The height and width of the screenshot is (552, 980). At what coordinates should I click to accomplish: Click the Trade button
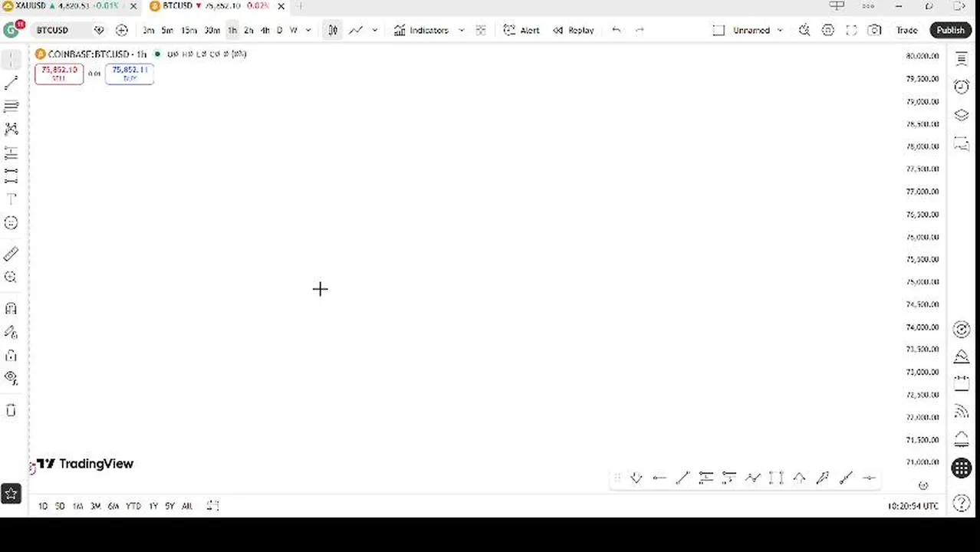pos(906,30)
